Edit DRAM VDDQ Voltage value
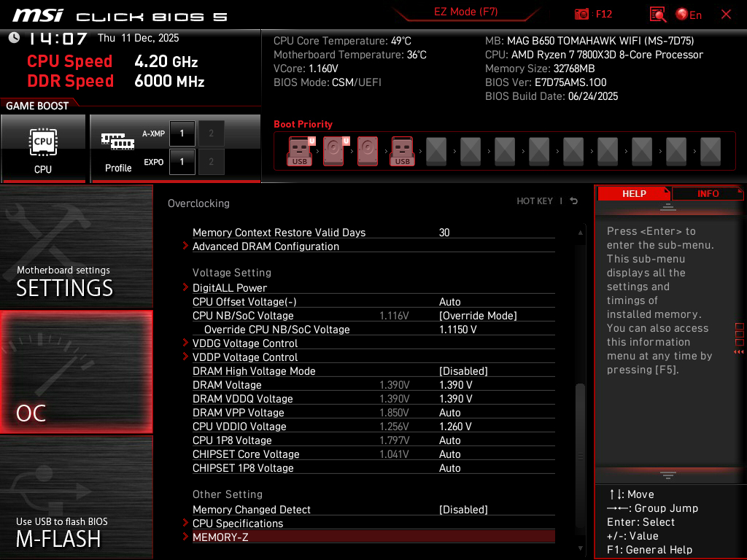The height and width of the screenshot is (560, 747). (455, 398)
